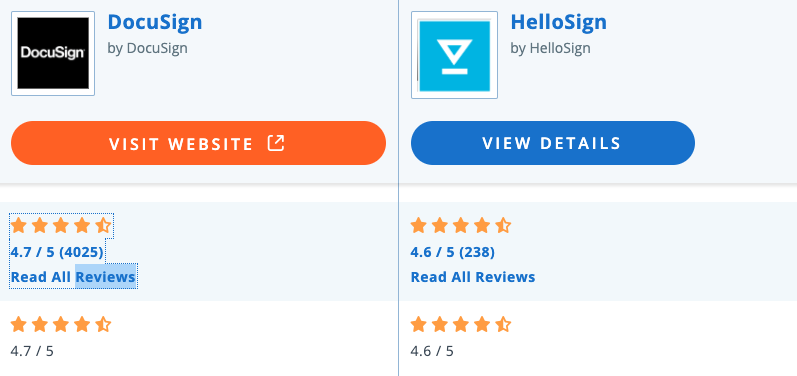Open Read All Reviews for HelloSign
Image resolution: width=797 pixels, height=376 pixels.
473,277
